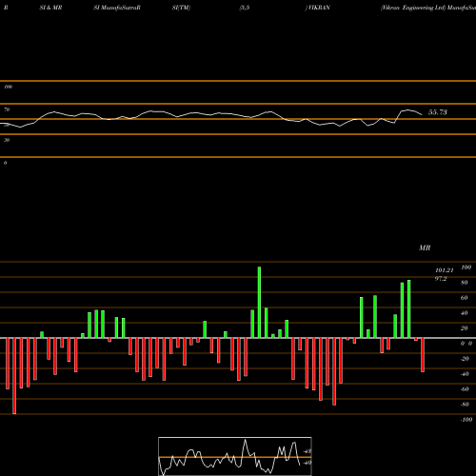The height and width of the screenshot is (476, 476).
Task: Click the RSI axis label 70
Action: [7, 109]
